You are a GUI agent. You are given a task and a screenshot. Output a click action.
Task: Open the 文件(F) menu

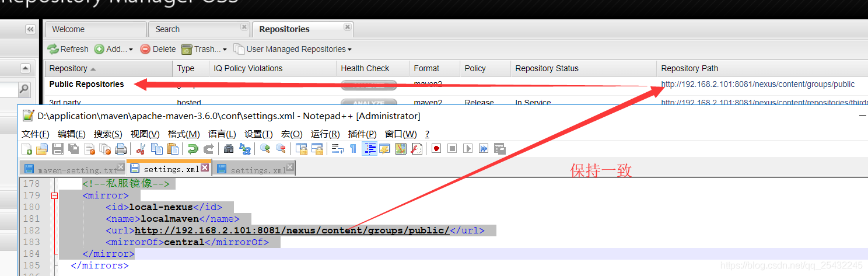(36, 134)
